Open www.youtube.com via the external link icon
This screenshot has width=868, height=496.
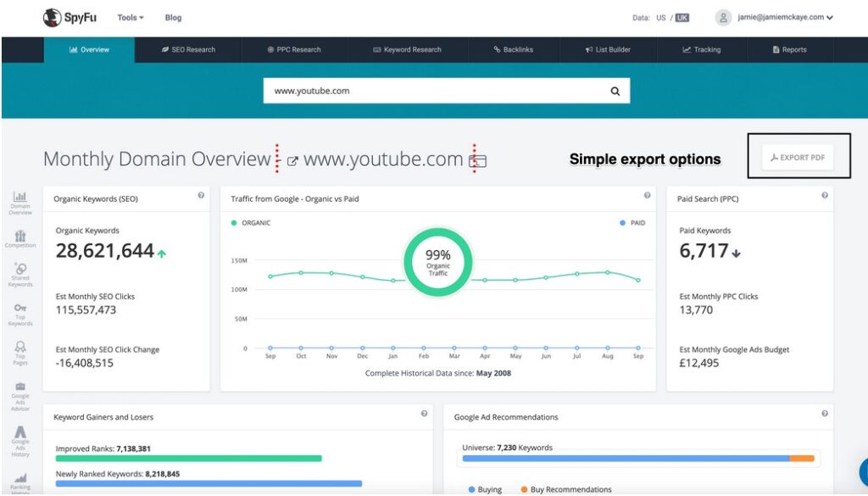[x=292, y=161]
